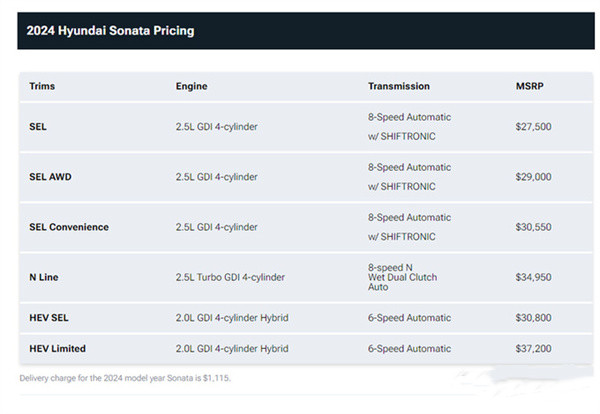
Task: Select the SEL Convenience trim name
Action: pos(69,227)
